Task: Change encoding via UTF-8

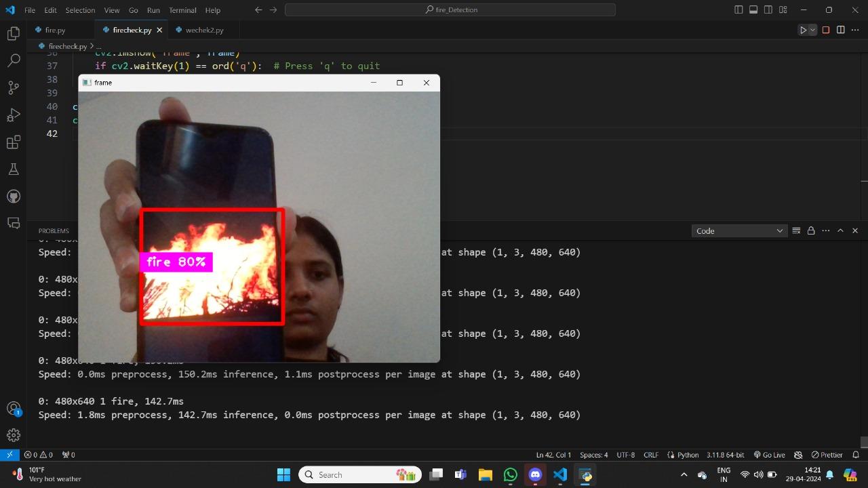Action: coord(626,455)
